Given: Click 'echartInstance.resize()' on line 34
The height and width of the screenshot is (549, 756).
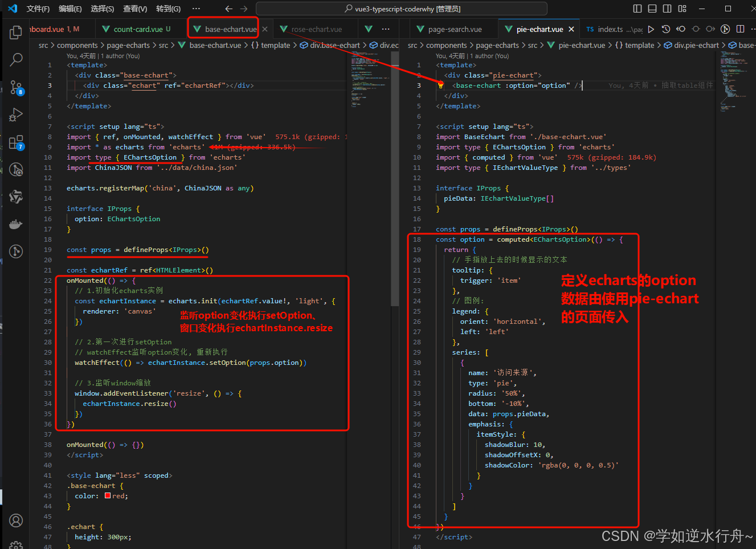Looking at the screenshot, I should [129, 404].
